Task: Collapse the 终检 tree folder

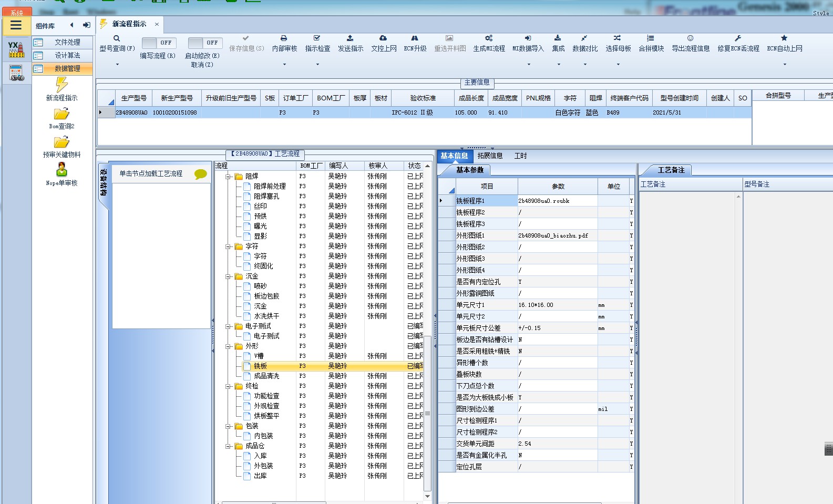Action: pyautogui.click(x=229, y=386)
